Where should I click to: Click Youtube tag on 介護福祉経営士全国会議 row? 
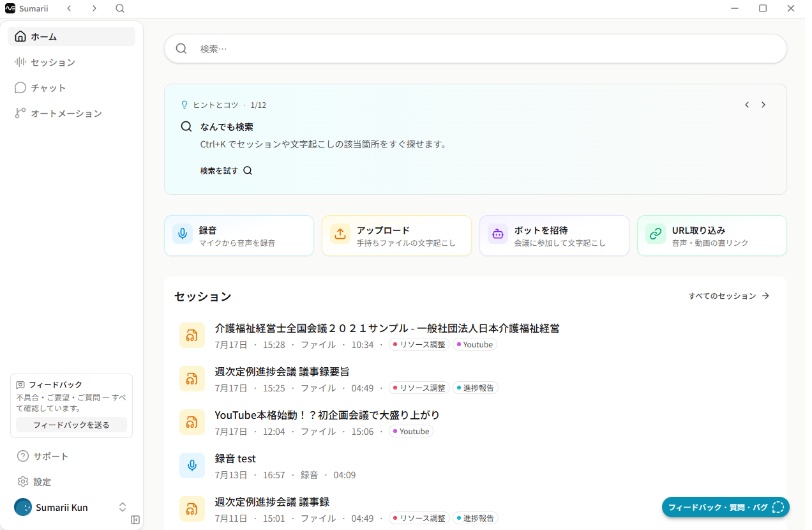pyautogui.click(x=475, y=345)
